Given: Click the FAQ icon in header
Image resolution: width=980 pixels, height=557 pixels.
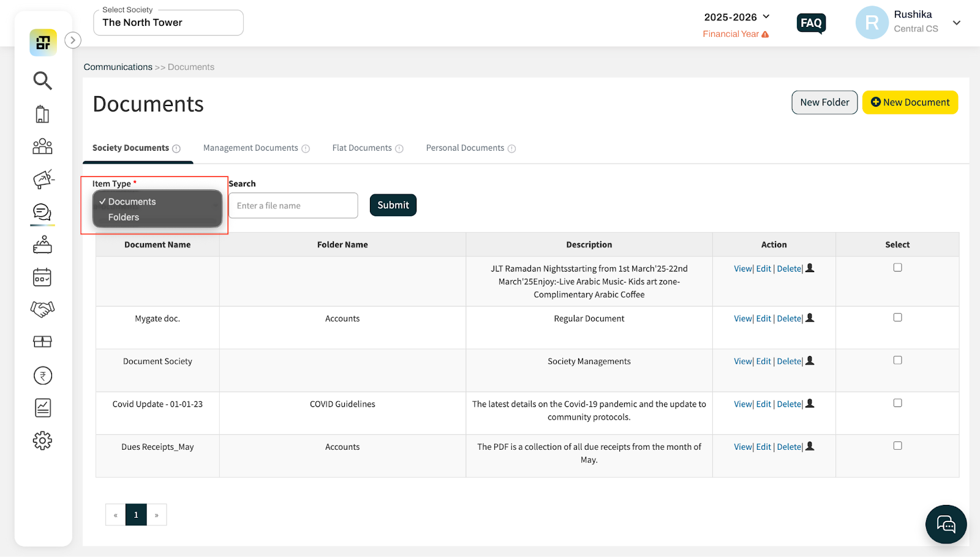Looking at the screenshot, I should (x=812, y=23).
